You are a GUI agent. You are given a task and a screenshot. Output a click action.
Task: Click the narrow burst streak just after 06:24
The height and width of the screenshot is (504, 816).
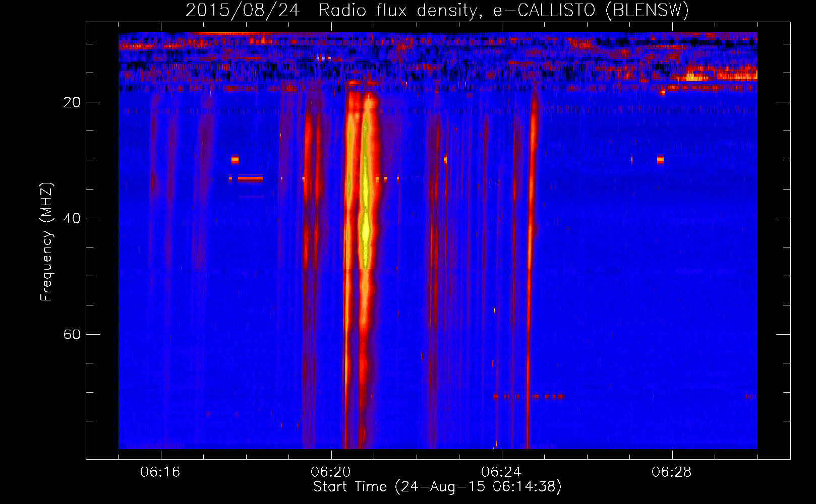pos(531,267)
